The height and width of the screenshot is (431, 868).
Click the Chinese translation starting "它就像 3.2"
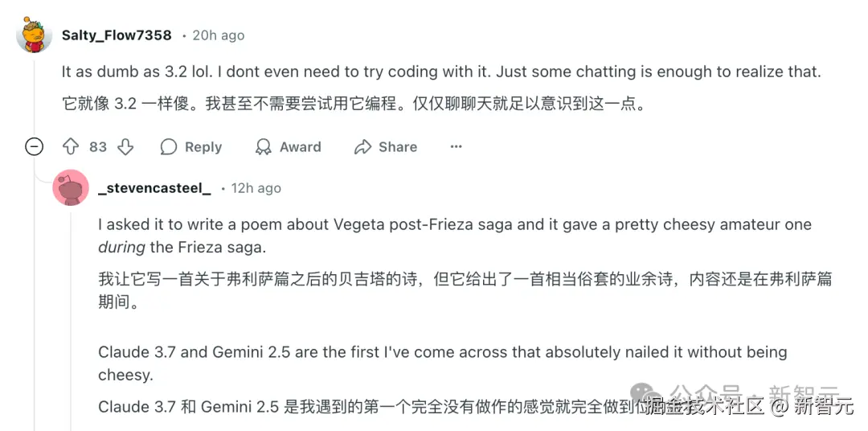pyautogui.click(x=354, y=105)
